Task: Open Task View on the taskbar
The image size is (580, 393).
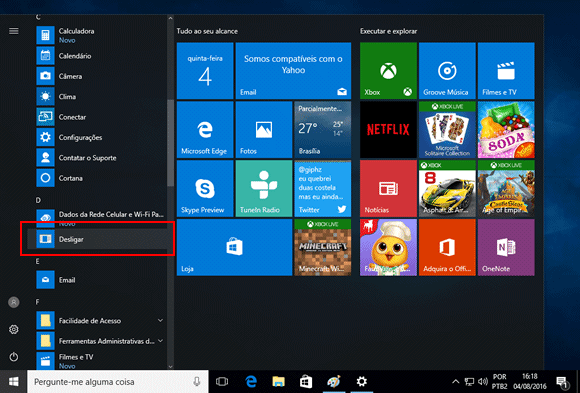Action: (222, 382)
